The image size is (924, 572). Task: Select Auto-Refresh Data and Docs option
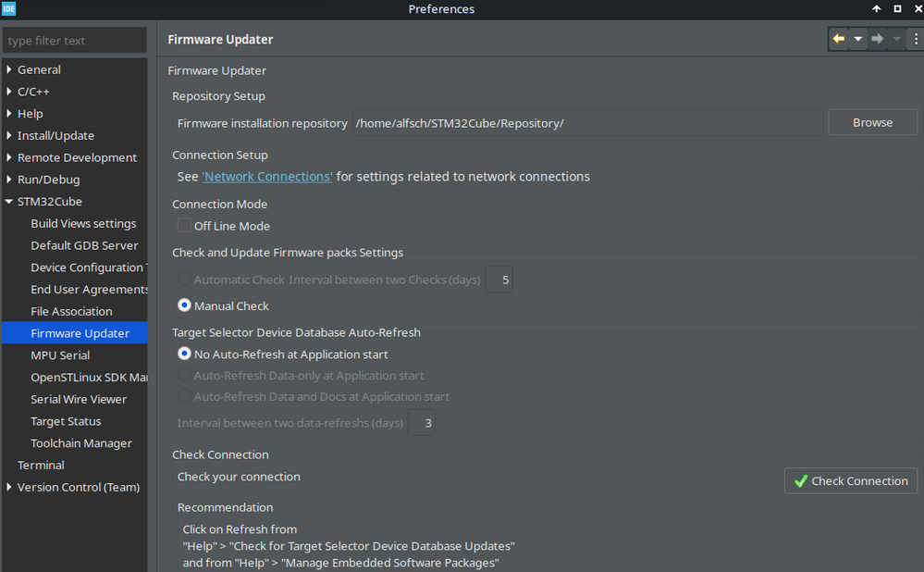pyautogui.click(x=184, y=396)
